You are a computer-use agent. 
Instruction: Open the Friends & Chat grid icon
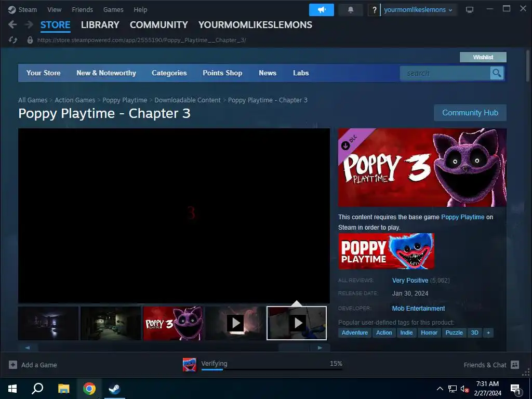515,365
